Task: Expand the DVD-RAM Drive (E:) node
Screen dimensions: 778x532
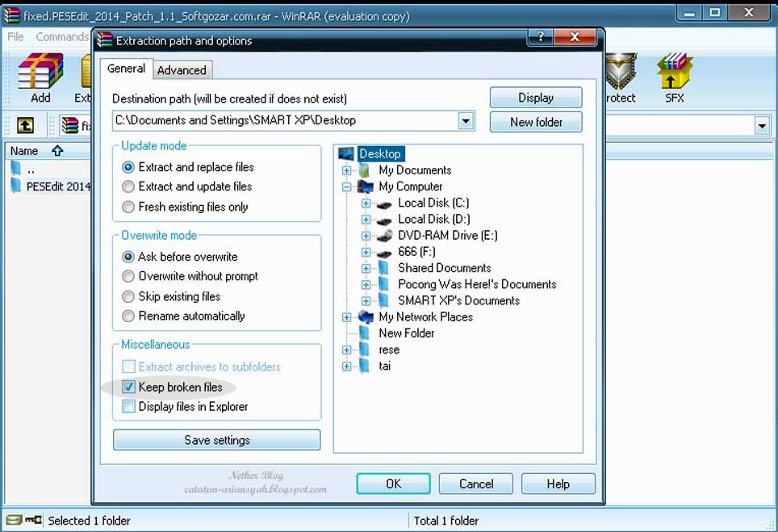Action: coord(366,236)
